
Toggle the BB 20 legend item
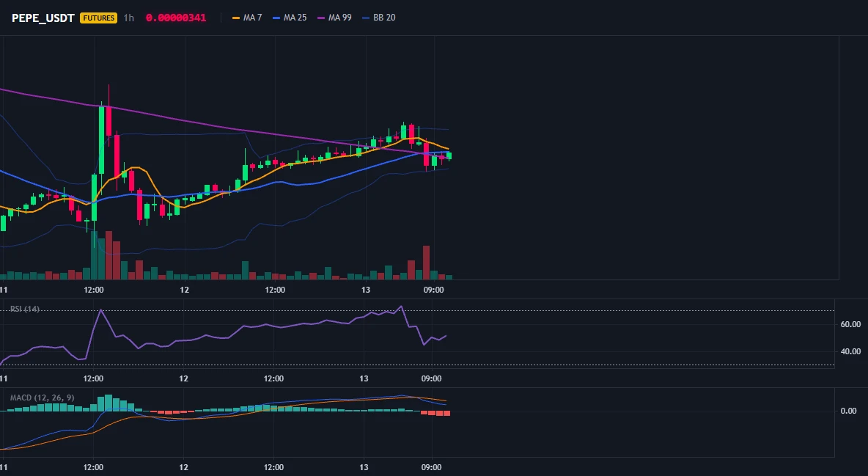point(378,18)
